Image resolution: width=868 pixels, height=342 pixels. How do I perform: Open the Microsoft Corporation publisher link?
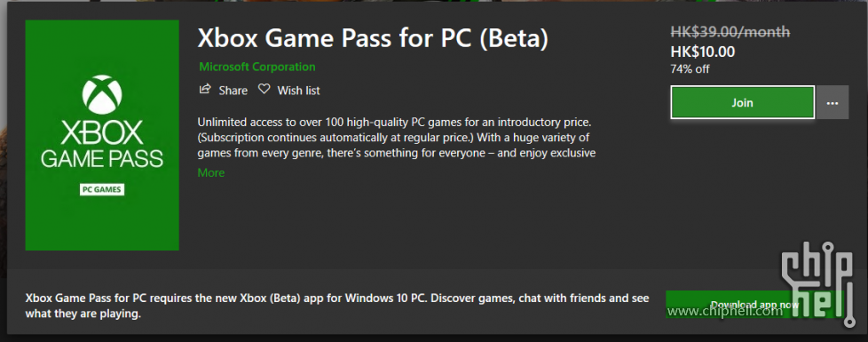click(x=256, y=68)
